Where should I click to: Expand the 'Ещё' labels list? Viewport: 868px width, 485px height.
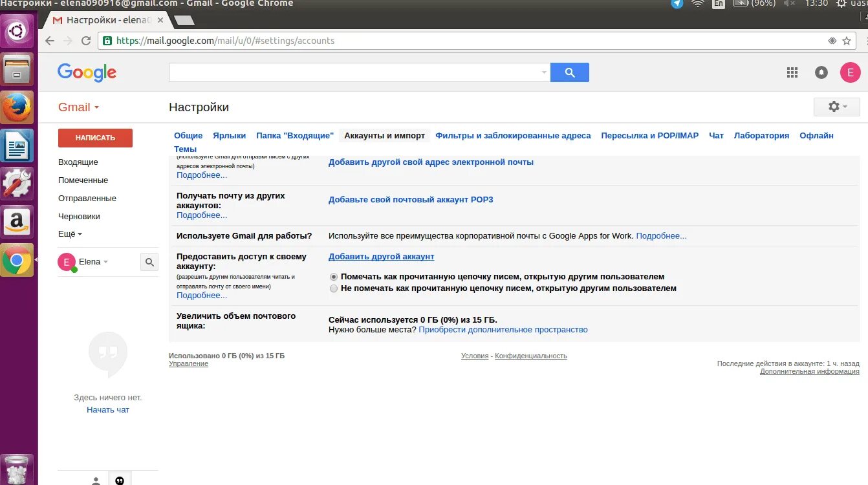[70, 234]
